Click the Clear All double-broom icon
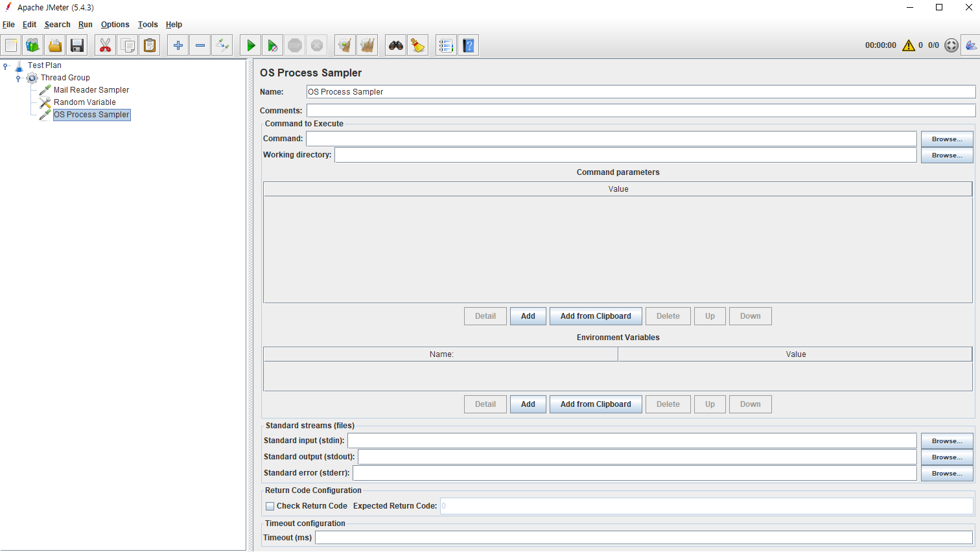The width and height of the screenshot is (980, 552). point(367,45)
